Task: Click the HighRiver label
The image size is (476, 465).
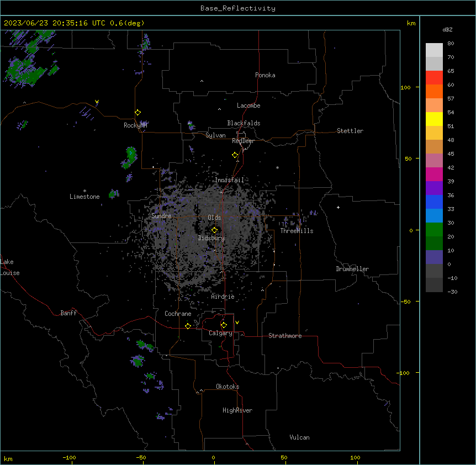Action: pyautogui.click(x=237, y=410)
